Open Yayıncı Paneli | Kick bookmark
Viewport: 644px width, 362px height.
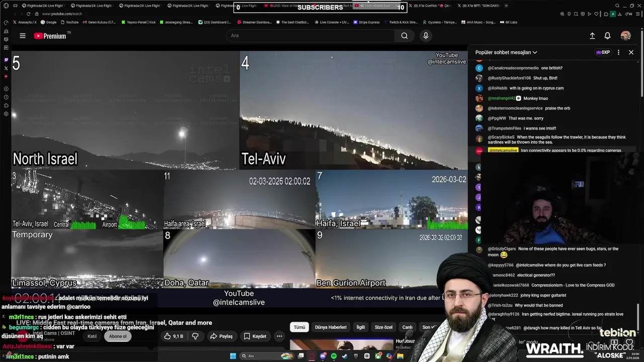[x=139, y=22]
